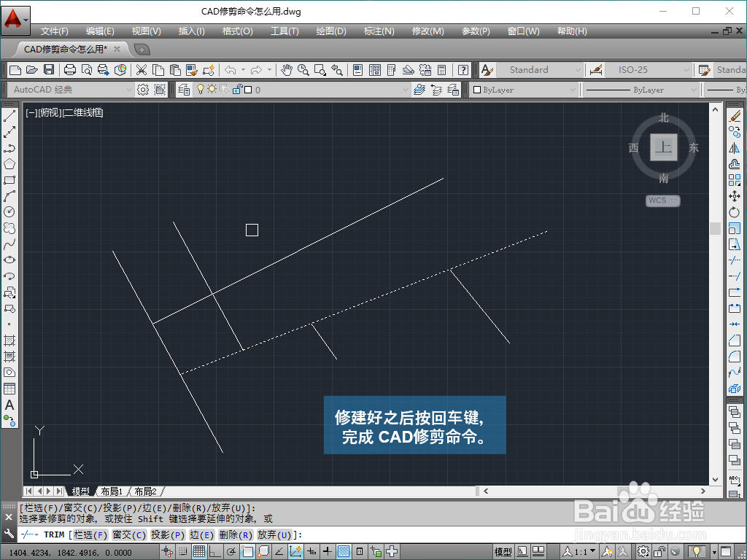Click the Save file icon
The height and width of the screenshot is (560, 747).
point(49,70)
